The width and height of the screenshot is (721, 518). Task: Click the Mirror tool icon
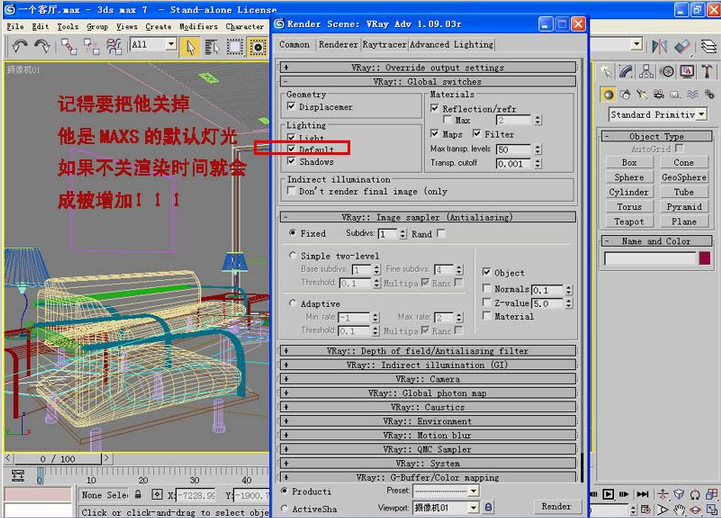(x=659, y=46)
